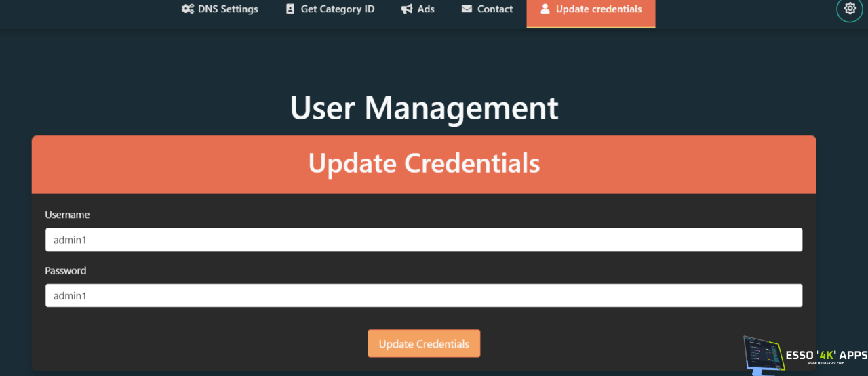Focus the Password input field
The width and height of the screenshot is (868, 376).
coord(424,295)
